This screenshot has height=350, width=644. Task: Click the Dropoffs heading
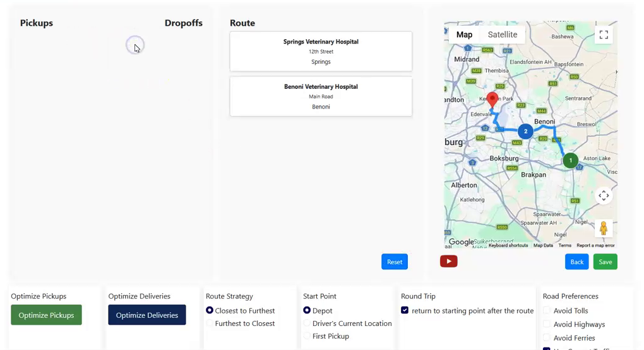184,23
